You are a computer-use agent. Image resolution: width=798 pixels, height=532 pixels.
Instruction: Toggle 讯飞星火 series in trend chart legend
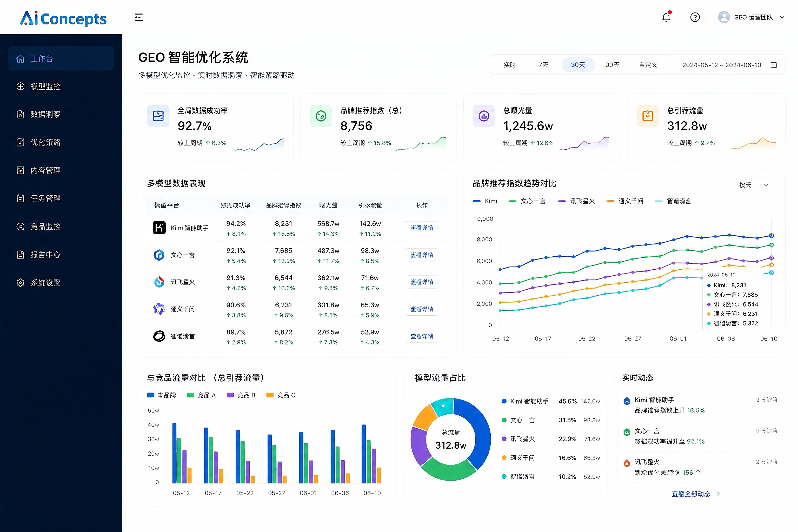(576, 201)
